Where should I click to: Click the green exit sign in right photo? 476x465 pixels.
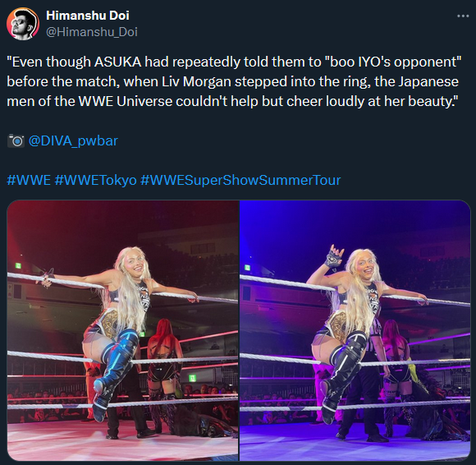(x=247, y=268)
